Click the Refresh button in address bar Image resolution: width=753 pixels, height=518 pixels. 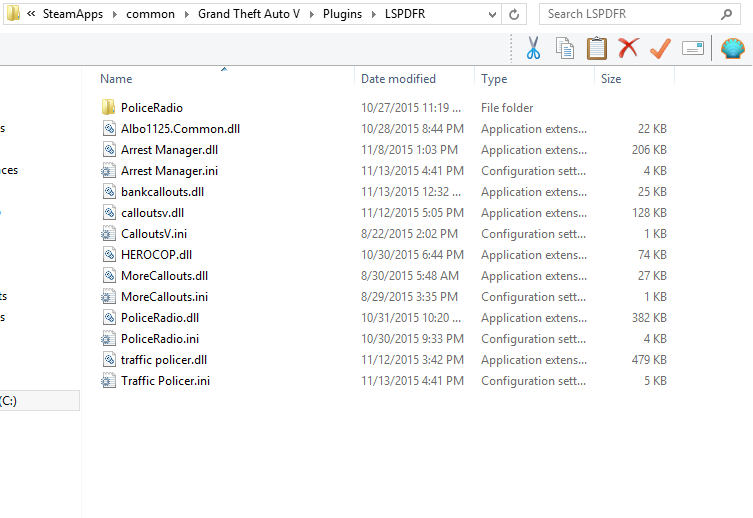[x=514, y=14]
